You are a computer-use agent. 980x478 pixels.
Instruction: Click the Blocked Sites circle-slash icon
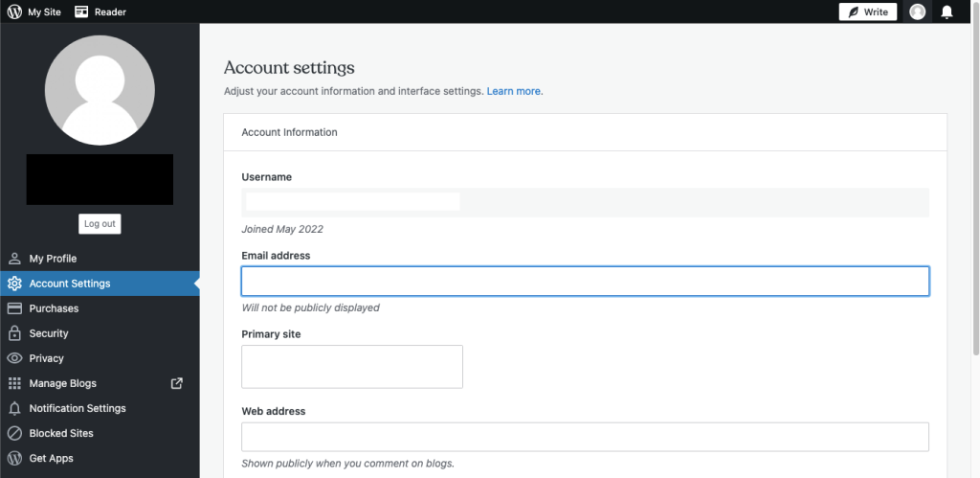point(14,433)
